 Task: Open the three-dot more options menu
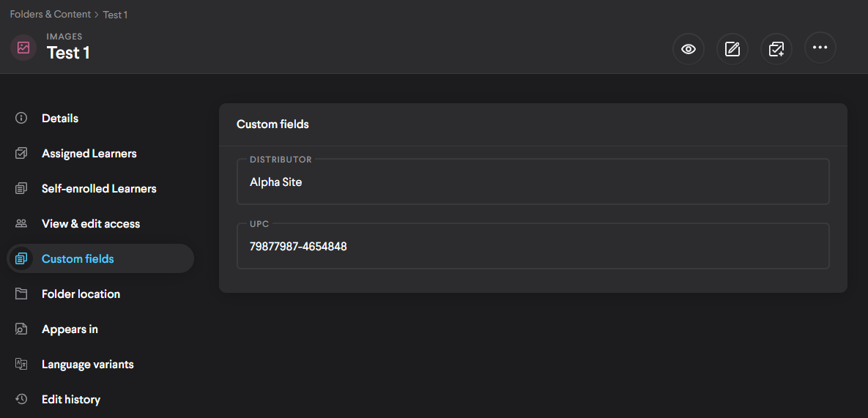pyautogui.click(x=820, y=48)
